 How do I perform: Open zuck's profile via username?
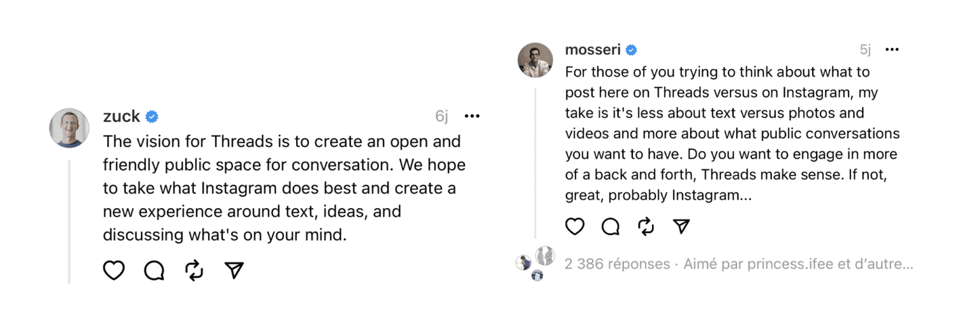pyautogui.click(x=121, y=116)
